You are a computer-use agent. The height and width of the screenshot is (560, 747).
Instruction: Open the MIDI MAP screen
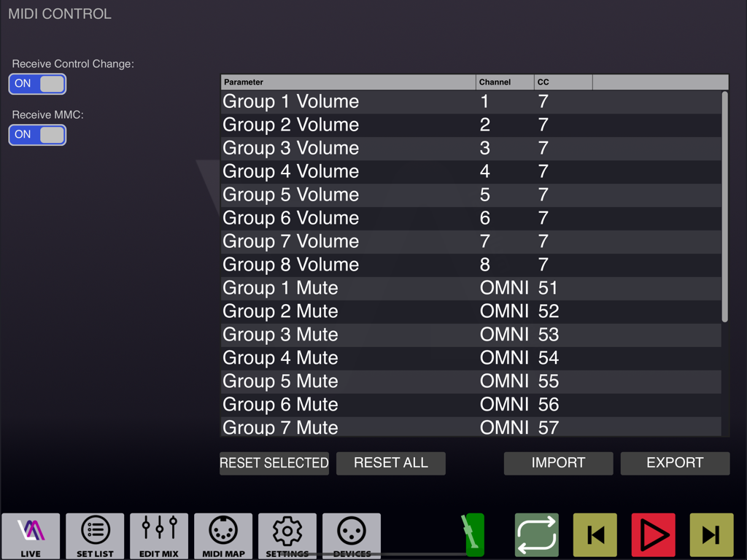click(223, 535)
